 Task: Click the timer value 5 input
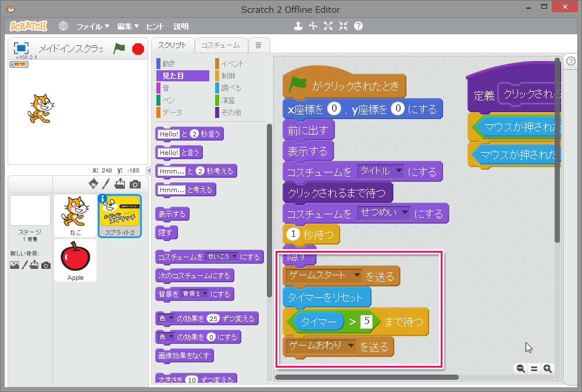(x=366, y=321)
